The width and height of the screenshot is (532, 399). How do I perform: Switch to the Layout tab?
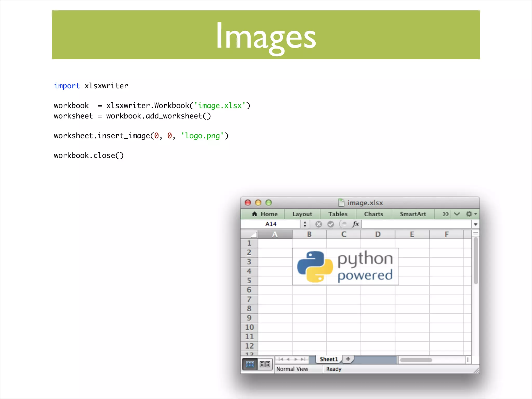tap(302, 214)
